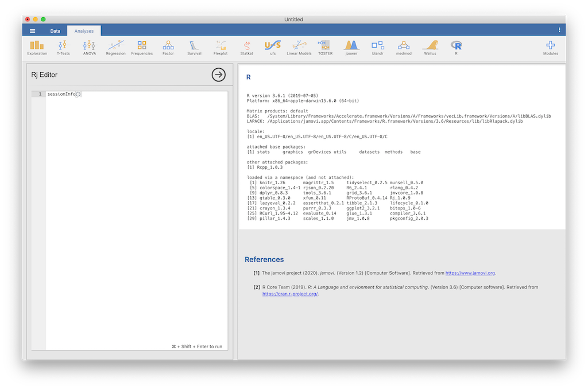
Task: Click the macOS green zoom window button
Action: (43, 19)
